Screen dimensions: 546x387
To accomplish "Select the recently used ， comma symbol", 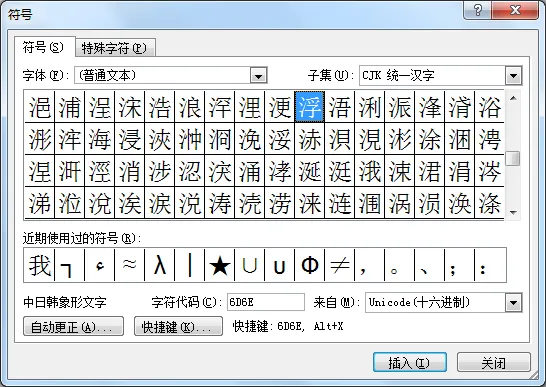I will click(x=369, y=265).
